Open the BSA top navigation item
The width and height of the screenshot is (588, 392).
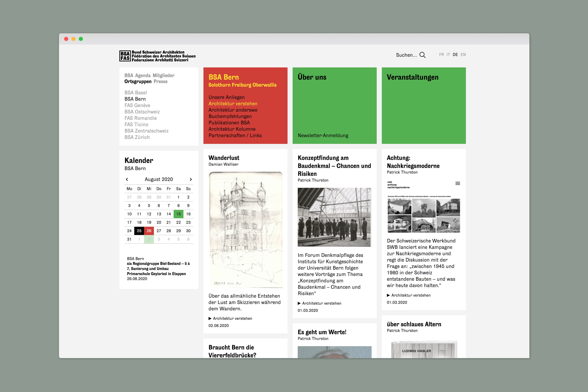pyautogui.click(x=129, y=75)
